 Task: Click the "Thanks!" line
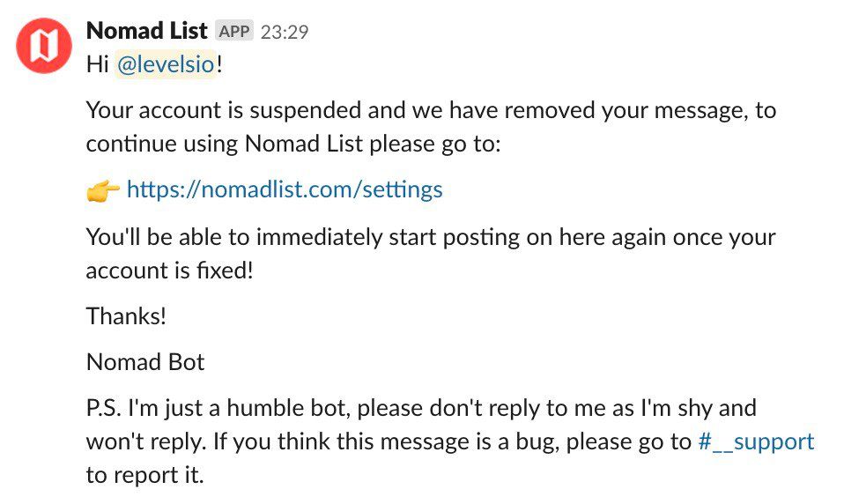pyautogui.click(x=126, y=316)
